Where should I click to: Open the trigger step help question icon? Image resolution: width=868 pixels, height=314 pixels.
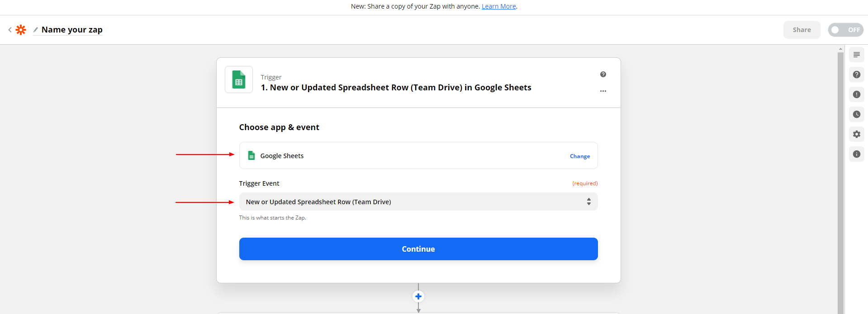(x=603, y=75)
